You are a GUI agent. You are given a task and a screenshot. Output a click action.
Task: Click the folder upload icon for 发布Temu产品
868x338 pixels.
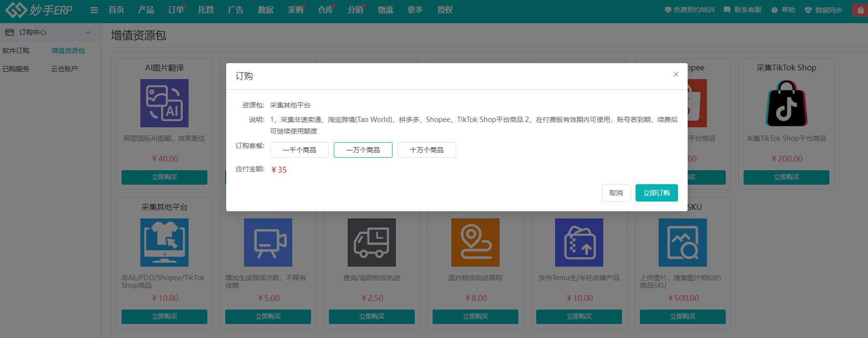(x=579, y=243)
